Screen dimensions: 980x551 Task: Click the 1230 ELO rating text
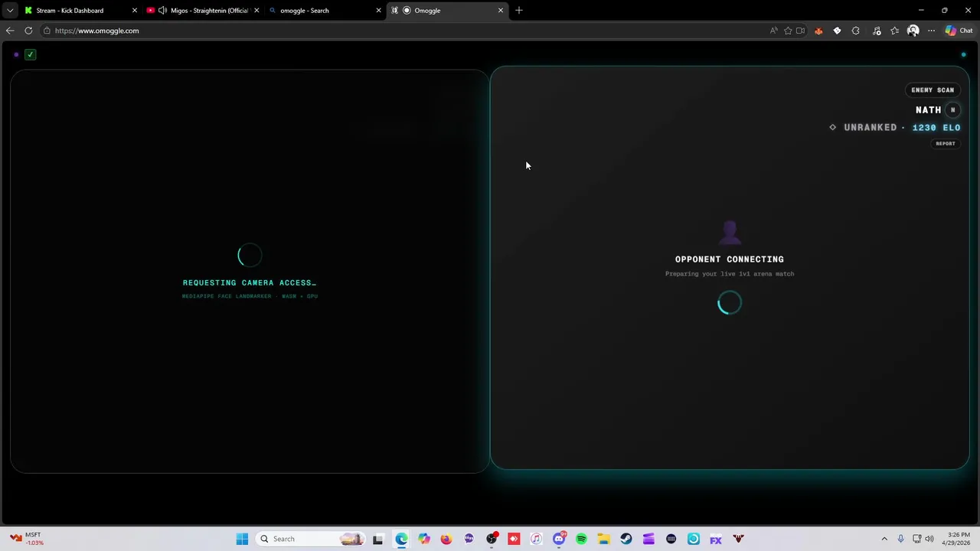pyautogui.click(x=936, y=128)
